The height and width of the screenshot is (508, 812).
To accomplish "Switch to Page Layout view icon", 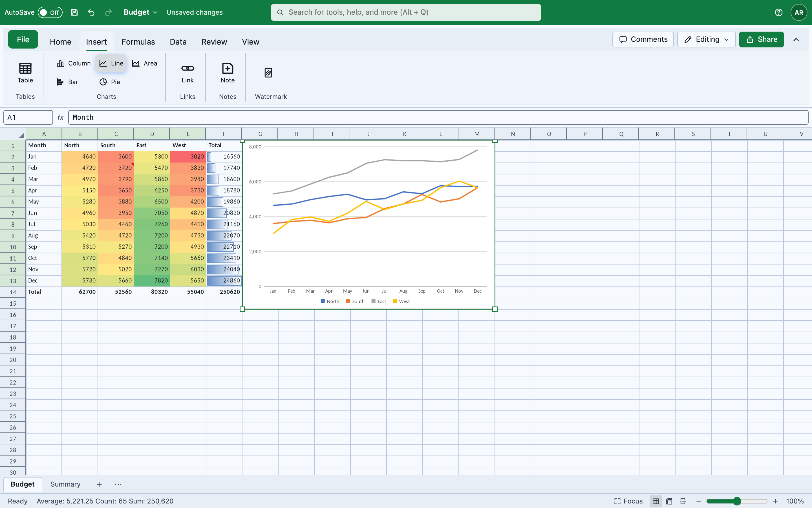I will point(669,501).
